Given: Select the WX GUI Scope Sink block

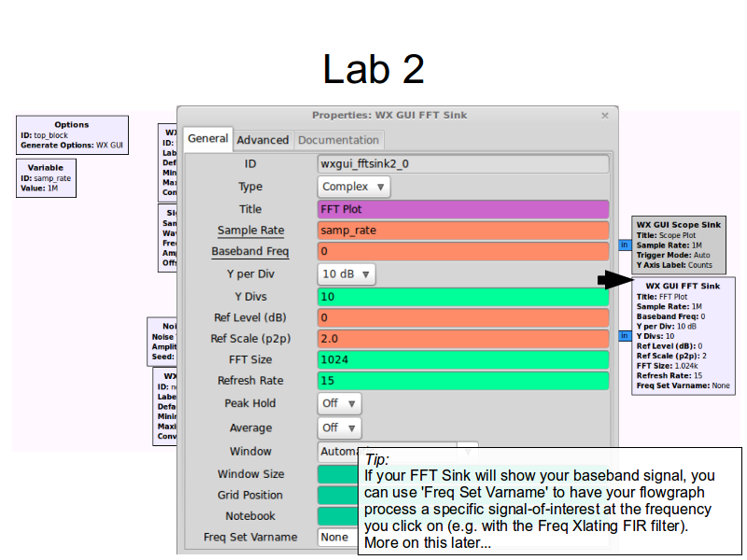Looking at the screenshot, I should [679, 245].
